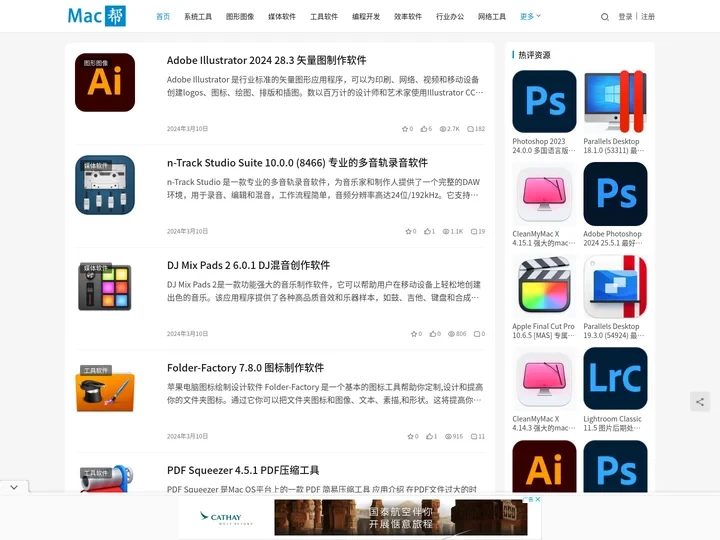Click the 注册 register link

pos(648,17)
